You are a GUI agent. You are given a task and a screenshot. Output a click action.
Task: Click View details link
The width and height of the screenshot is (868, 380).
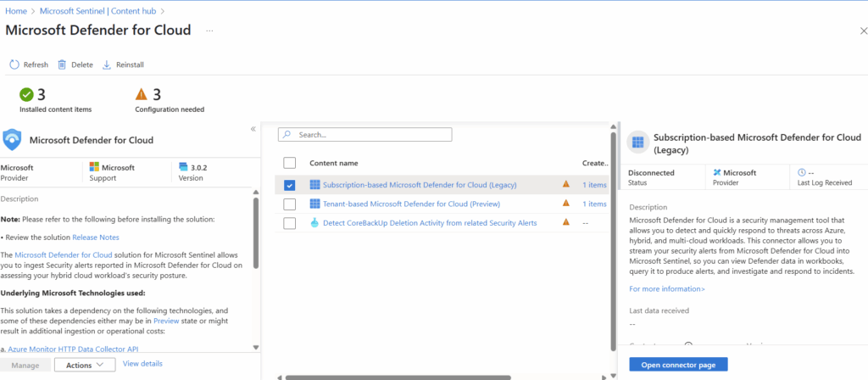142,364
